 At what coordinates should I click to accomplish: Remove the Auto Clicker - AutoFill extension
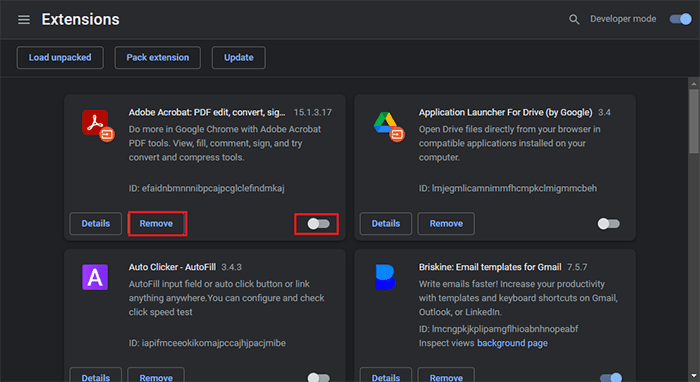[x=156, y=375]
